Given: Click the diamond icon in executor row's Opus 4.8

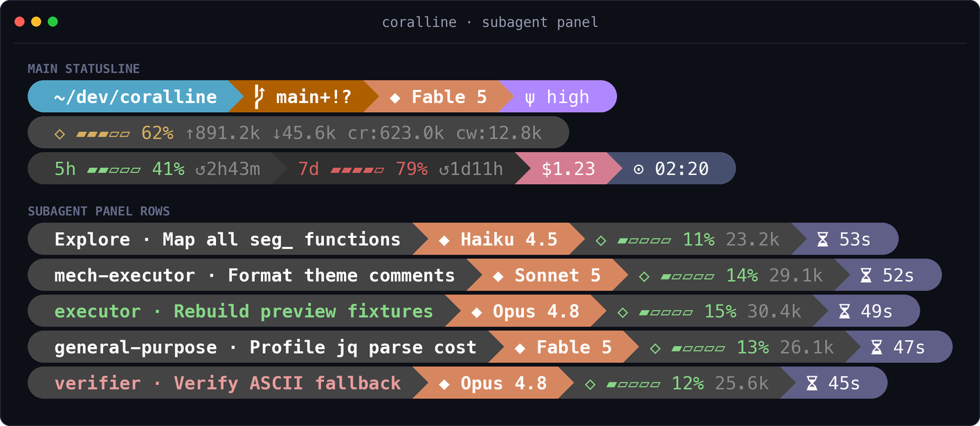Looking at the screenshot, I should coord(476,312).
